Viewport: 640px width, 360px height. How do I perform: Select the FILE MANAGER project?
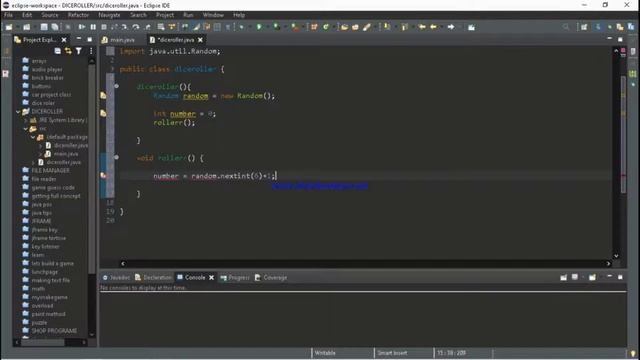[50, 171]
